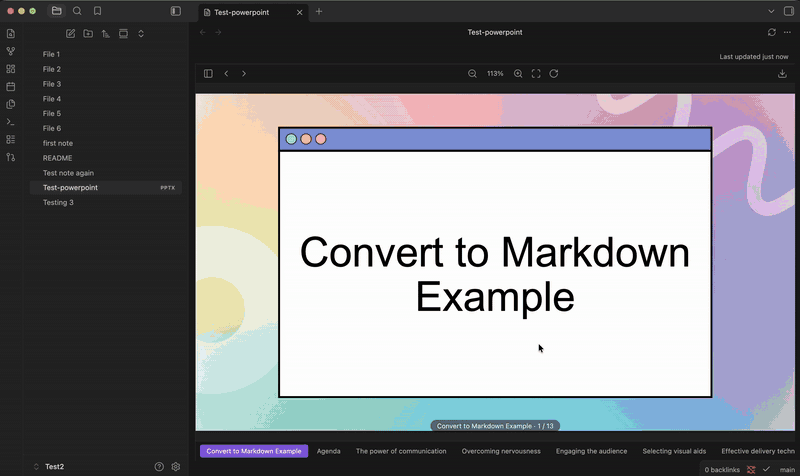This screenshot has width=800, height=476.
Task: Open the search magnifier in sidebar header
Action: pos(77,11)
